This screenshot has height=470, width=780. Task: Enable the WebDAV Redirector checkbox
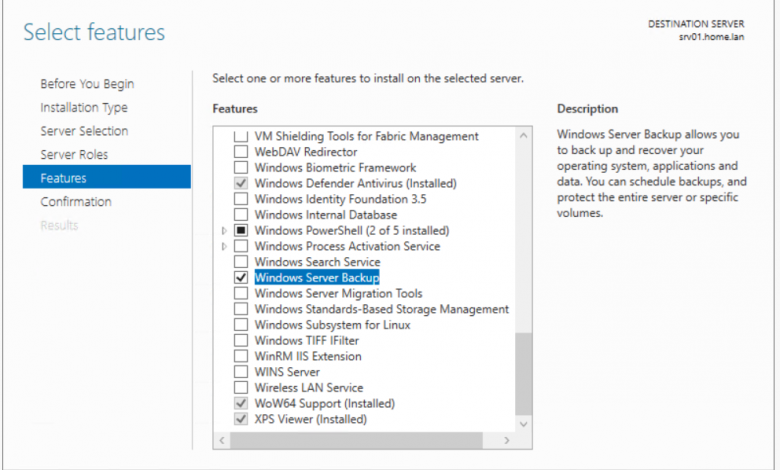pyautogui.click(x=241, y=152)
